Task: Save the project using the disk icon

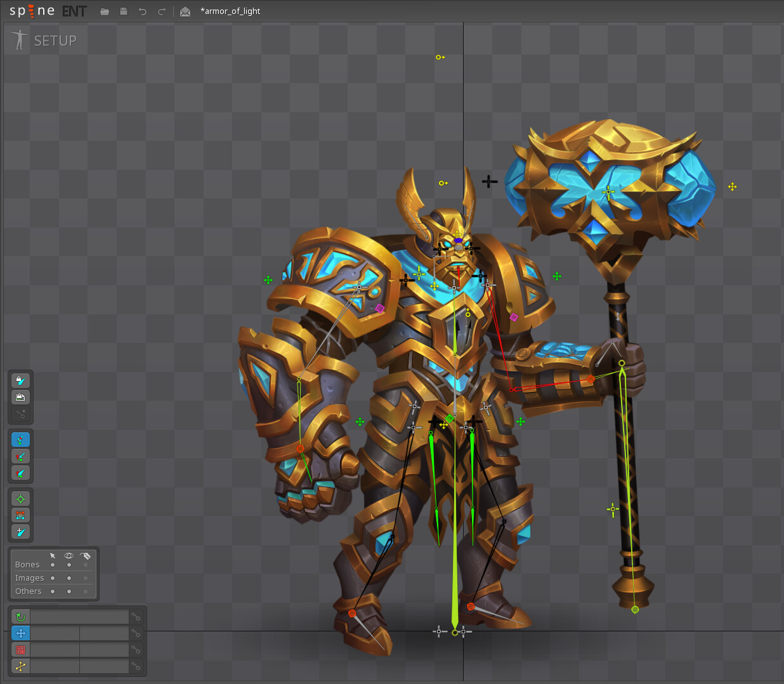Action: click(x=123, y=11)
